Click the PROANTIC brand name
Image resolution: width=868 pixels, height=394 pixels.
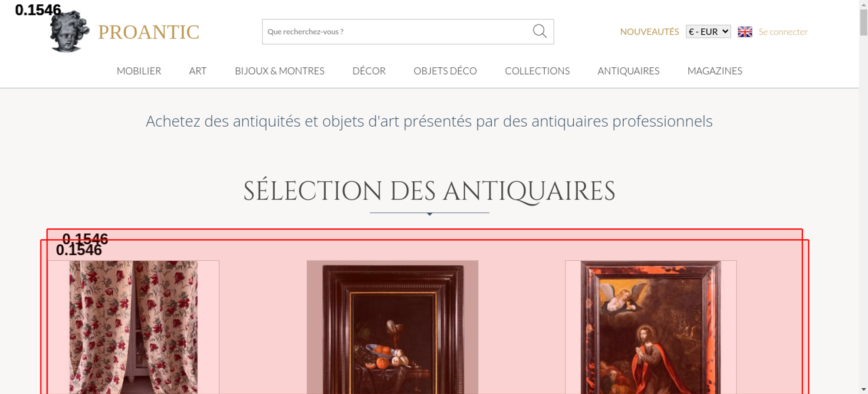click(x=148, y=32)
